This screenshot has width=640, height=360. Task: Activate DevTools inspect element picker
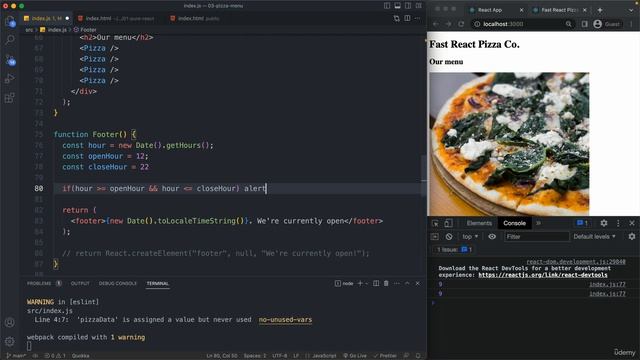(x=436, y=223)
